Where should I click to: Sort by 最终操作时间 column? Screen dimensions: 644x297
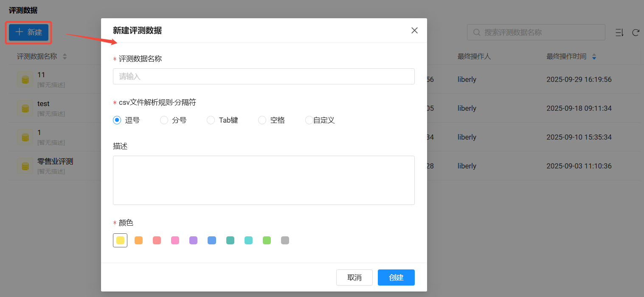pos(594,56)
